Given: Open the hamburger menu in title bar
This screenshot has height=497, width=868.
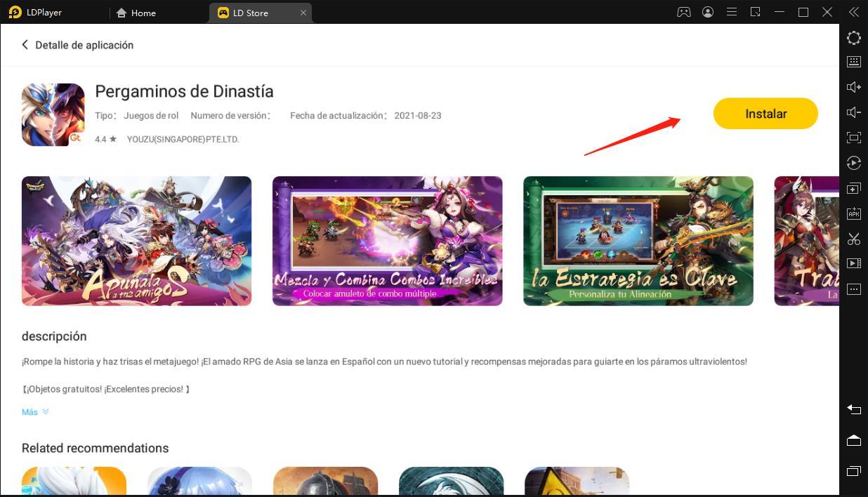Looking at the screenshot, I should click(x=732, y=12).
